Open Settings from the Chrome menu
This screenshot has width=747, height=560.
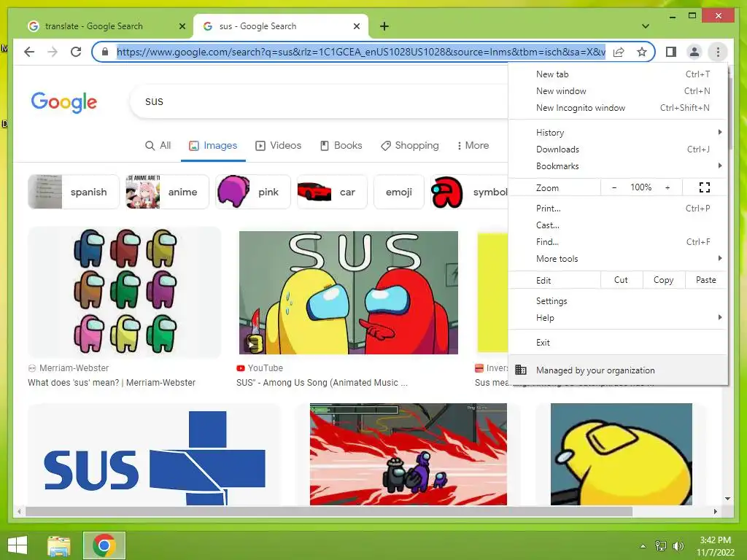tap(618, 301)
